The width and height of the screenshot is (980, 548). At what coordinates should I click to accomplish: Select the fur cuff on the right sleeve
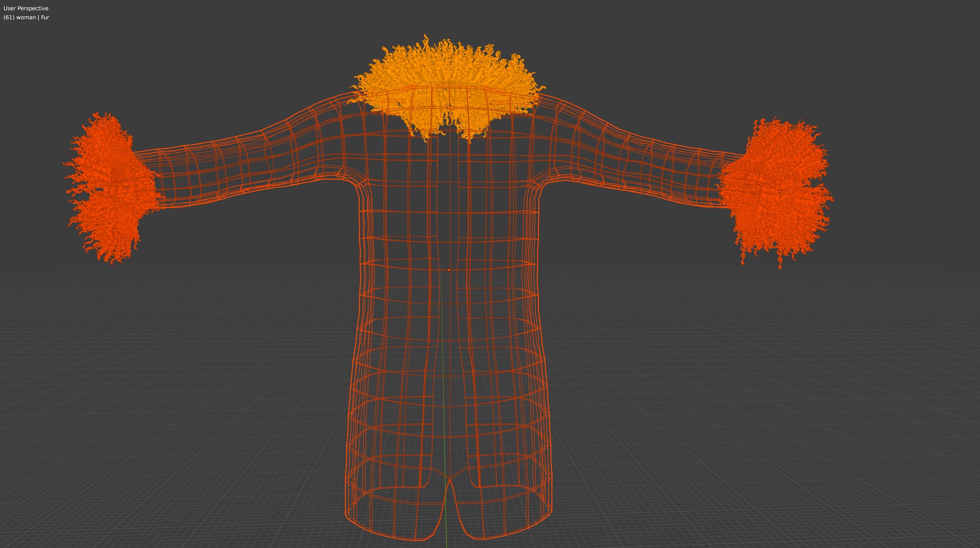(776, 192)
